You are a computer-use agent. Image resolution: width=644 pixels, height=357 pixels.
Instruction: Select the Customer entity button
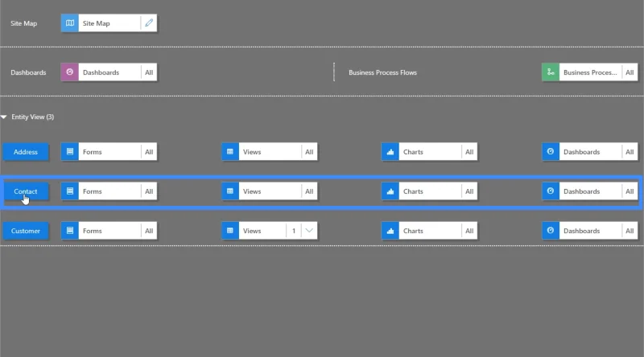pos(26,231)
